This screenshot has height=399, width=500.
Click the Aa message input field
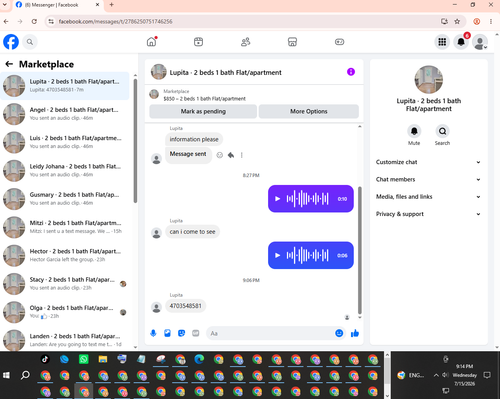[270, 333]
